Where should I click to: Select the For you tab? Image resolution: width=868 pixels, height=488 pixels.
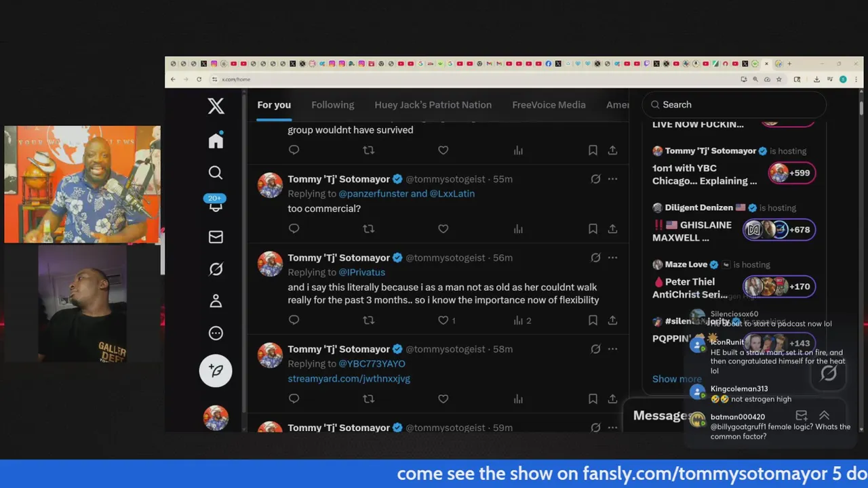274,104
